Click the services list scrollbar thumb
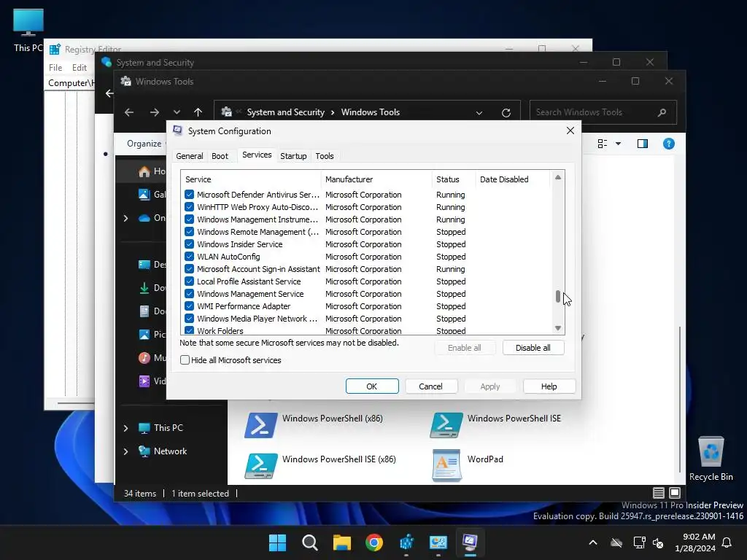The image size is (747, 560). (558, 296)
